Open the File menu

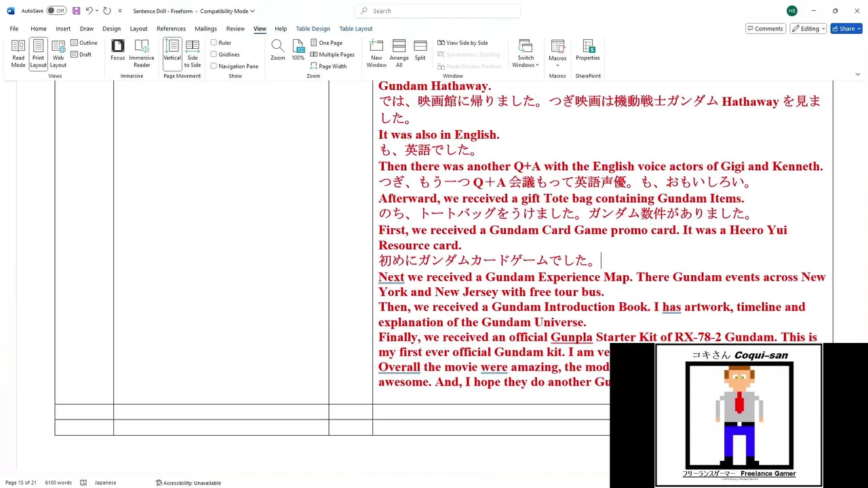click(14, 28)
